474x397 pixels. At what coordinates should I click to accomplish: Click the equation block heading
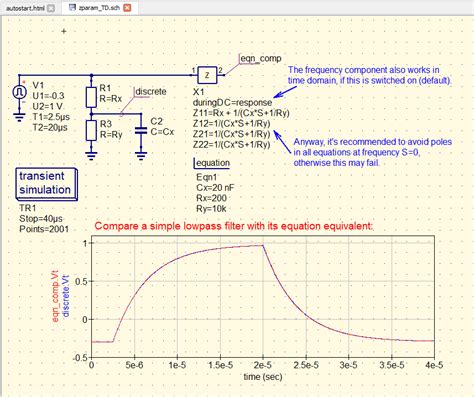coord(213,163)
